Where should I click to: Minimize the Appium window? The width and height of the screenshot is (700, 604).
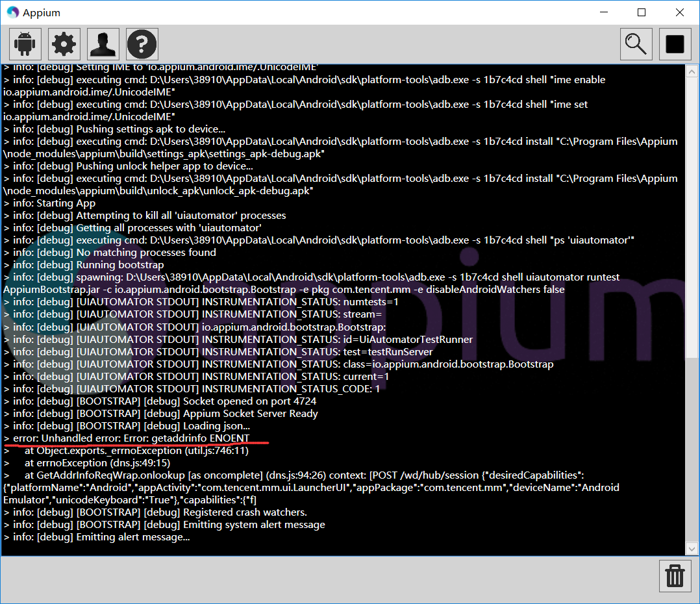pos(604,12)
